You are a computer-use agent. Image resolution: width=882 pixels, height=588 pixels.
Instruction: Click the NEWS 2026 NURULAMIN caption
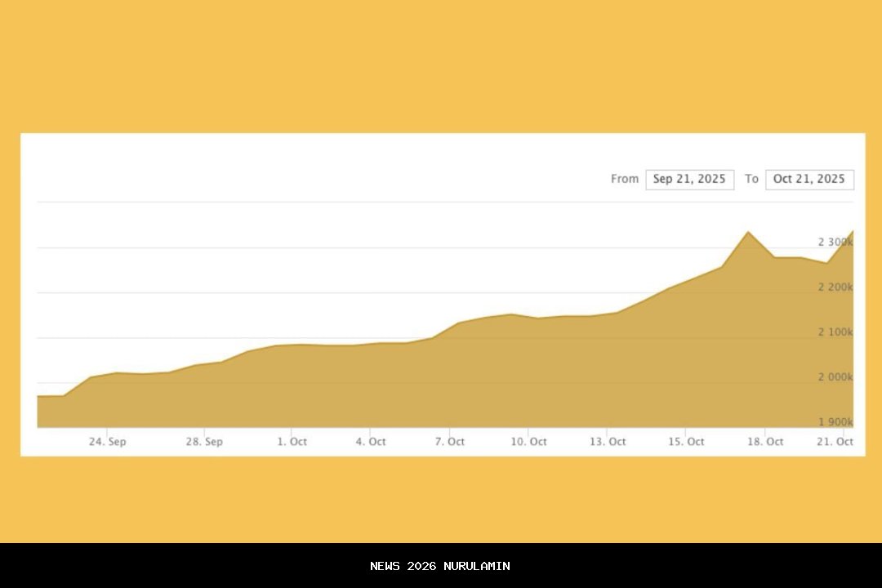pyautogui.click(x=440, y=566)
